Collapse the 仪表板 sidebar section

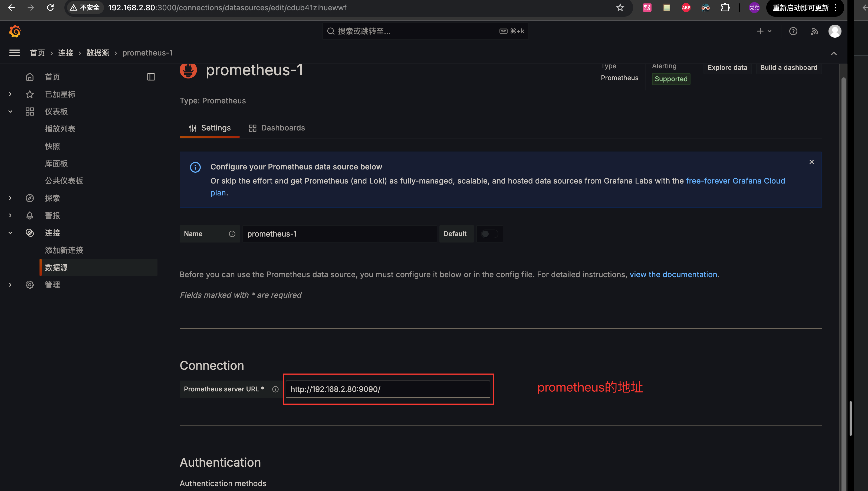point(10,111)
